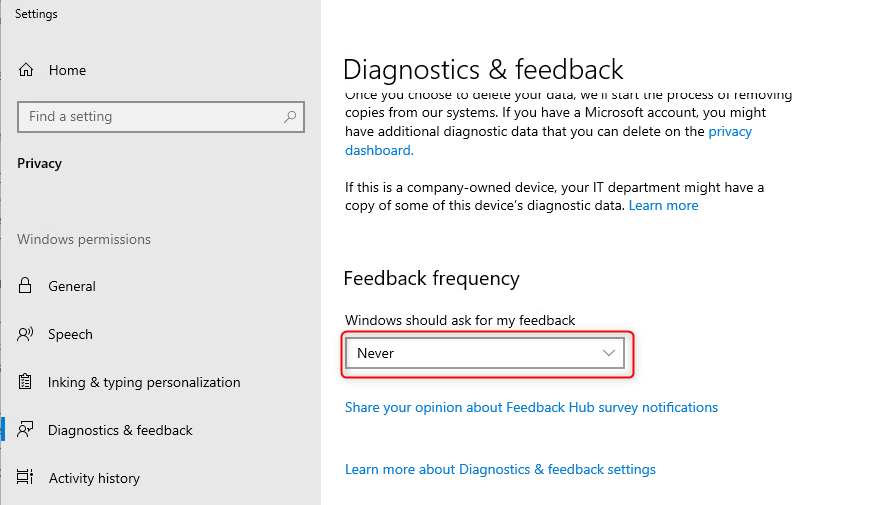Open Share your opinion about Feedback Hub link
This screenshot has width=873, height=505.
pyautogui.click(x=531, y=408)
